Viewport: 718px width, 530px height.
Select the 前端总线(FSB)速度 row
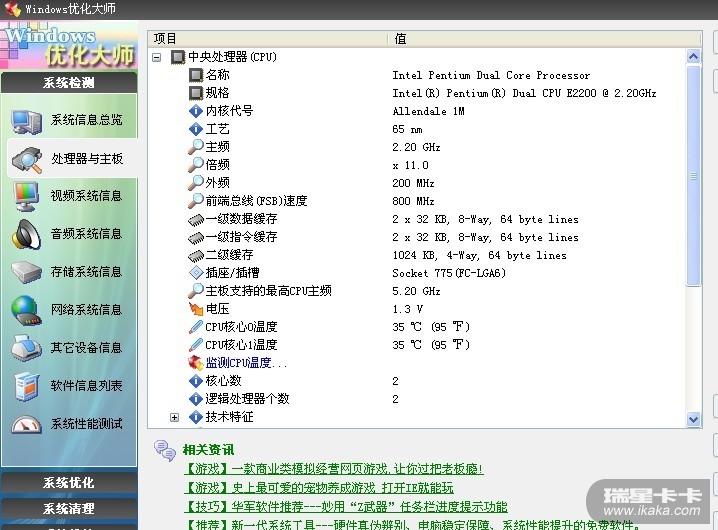[x=418, y=201]
